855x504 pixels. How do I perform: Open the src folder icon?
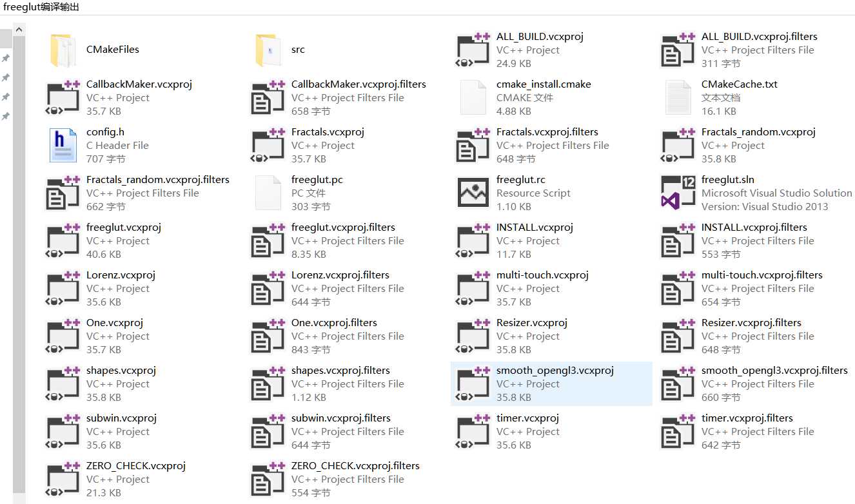(268, 50)
